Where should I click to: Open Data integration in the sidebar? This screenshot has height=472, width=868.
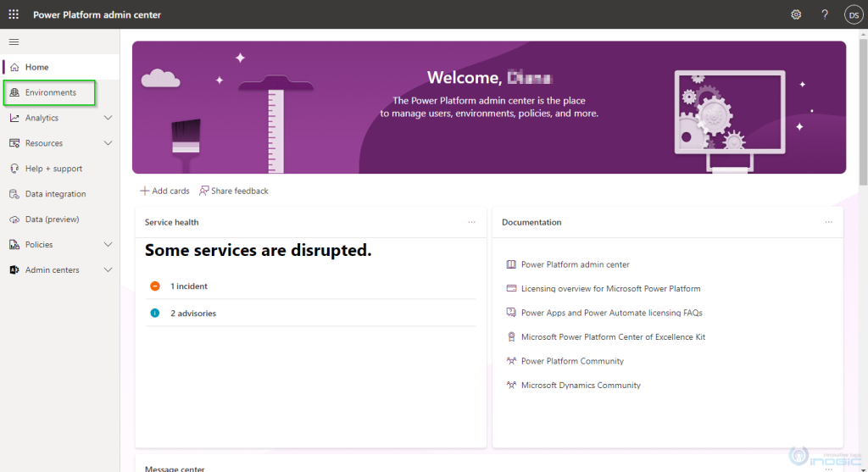[55, 194]
